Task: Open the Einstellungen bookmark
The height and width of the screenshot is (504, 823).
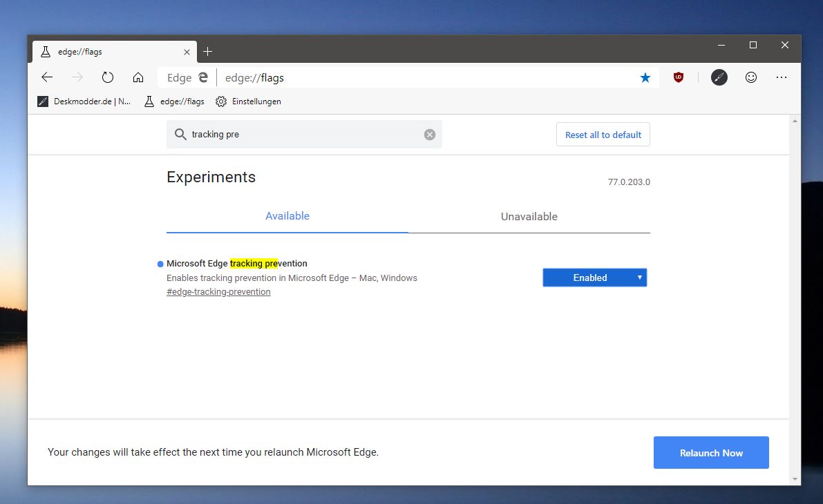Action: coord(248,101)
